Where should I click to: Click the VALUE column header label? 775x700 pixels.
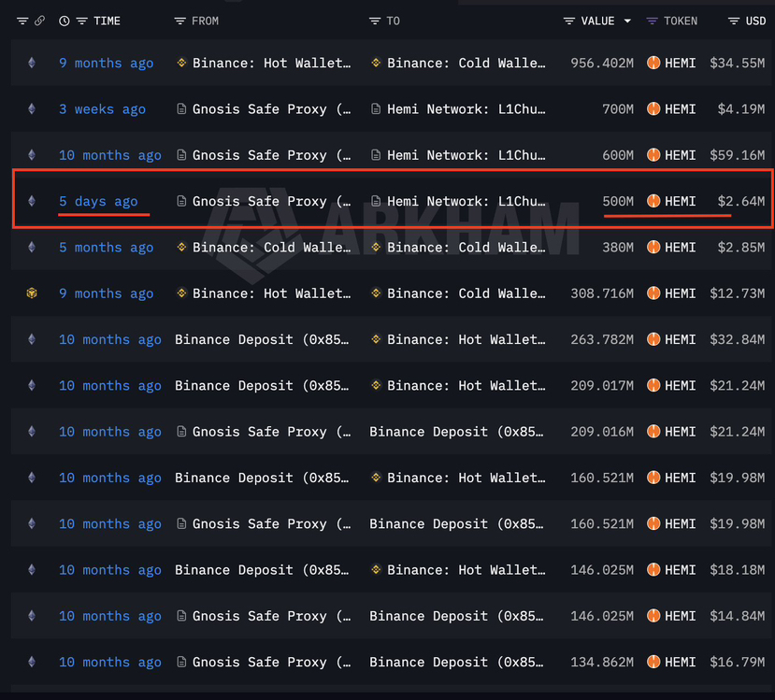tap(597, 21)
